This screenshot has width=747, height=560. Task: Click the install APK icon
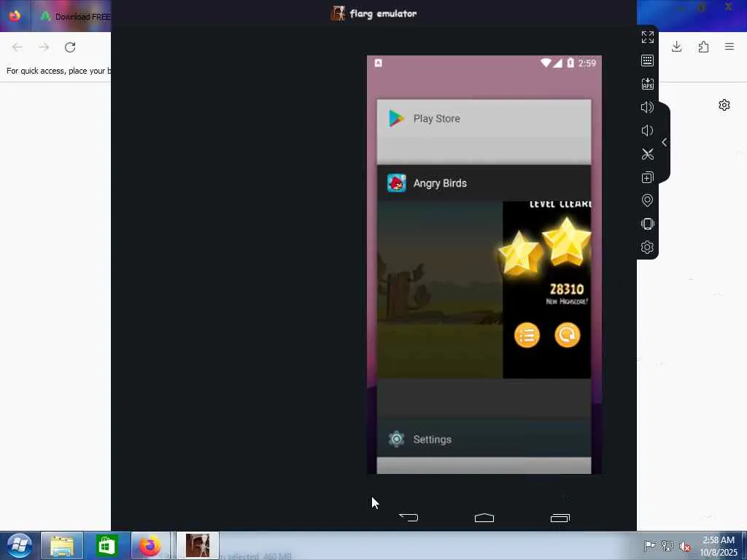(x=647, y=84)
